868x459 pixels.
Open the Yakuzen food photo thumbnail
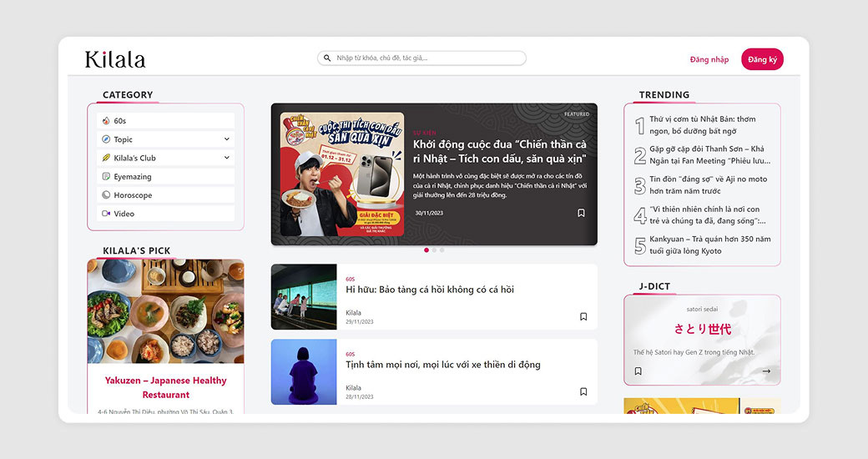[165, 311]
